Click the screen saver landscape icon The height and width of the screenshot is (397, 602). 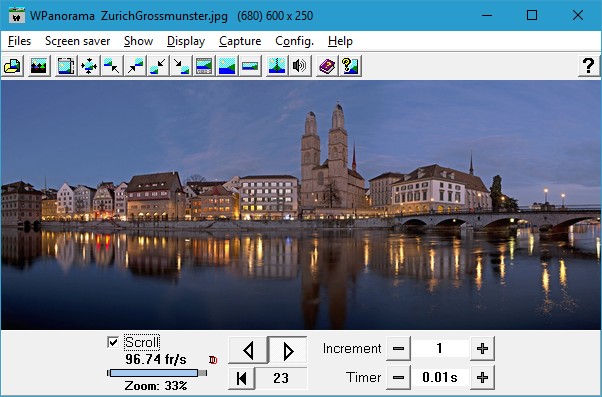click(39, 66)
